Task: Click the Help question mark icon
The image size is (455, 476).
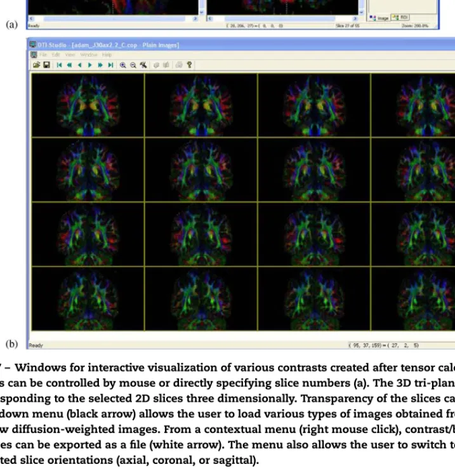Action: tap(189, 65)
